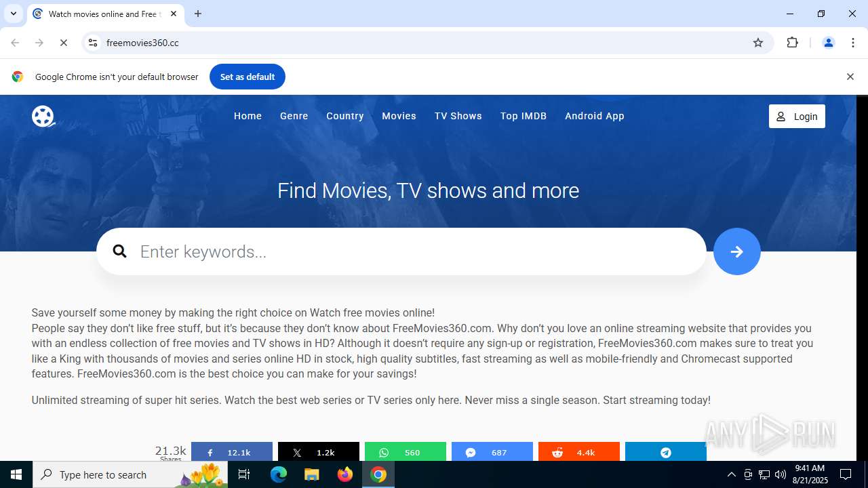This screenshot has width=868, height=488.
Task: Click the FreeMovies360 film reel logo
Action: [x=43, y=116]
